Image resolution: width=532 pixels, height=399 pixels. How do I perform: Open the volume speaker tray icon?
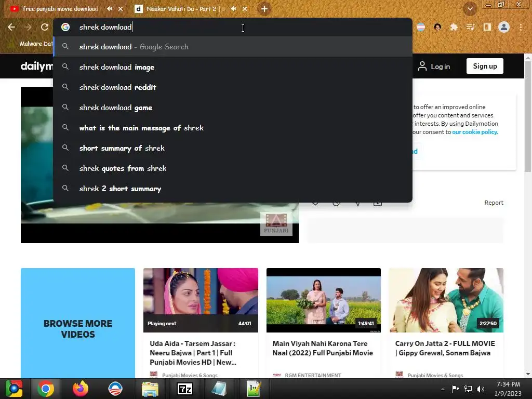481,389
